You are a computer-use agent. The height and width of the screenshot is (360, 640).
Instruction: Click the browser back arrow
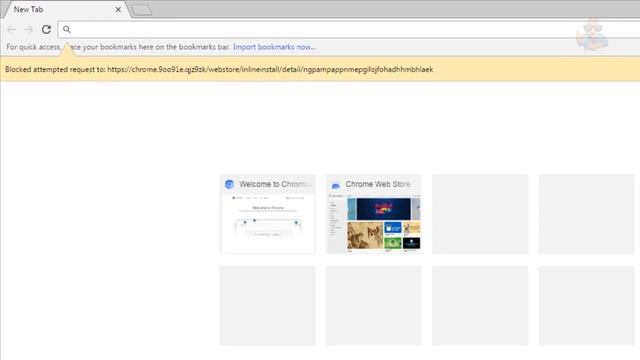(11, 29)
